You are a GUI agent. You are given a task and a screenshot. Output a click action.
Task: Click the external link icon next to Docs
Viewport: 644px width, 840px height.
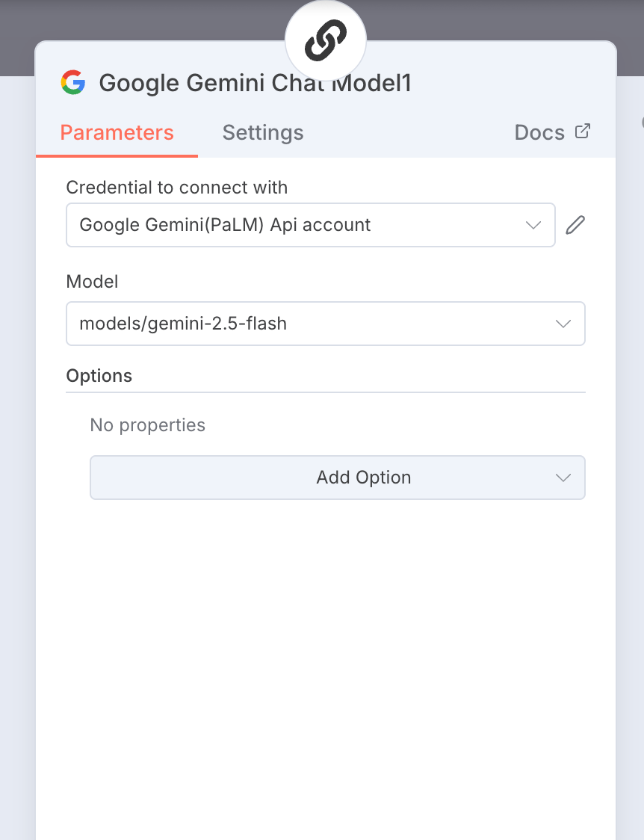pos(582,132)
